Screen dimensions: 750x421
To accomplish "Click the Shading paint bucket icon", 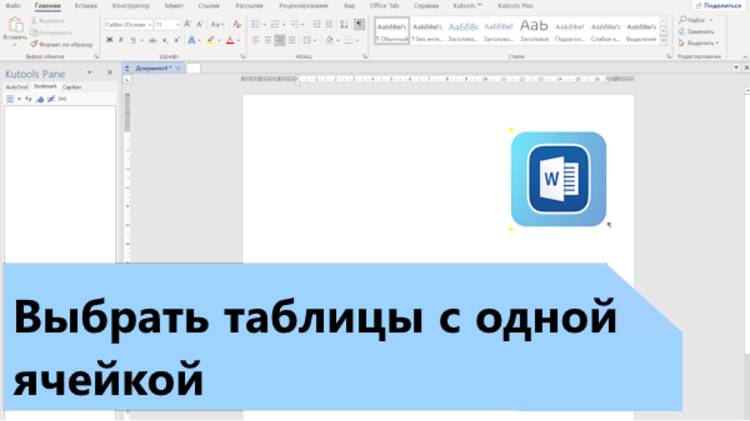I will (329, 40).
